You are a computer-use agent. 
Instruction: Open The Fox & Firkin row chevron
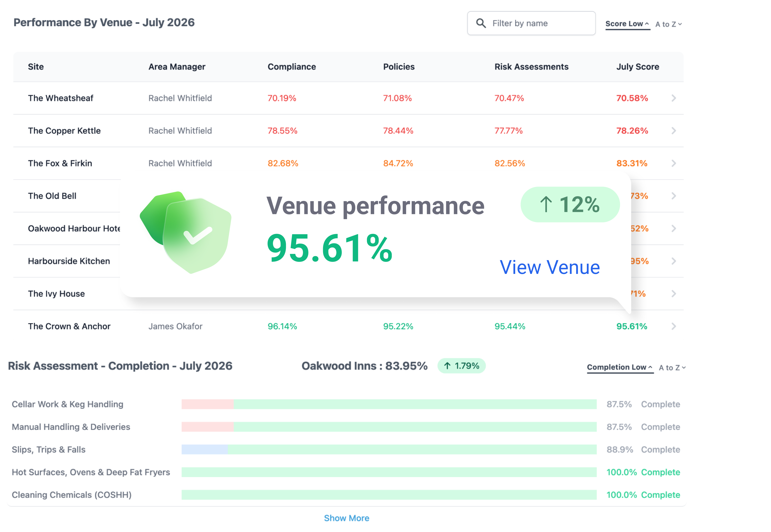pos(673,163)
